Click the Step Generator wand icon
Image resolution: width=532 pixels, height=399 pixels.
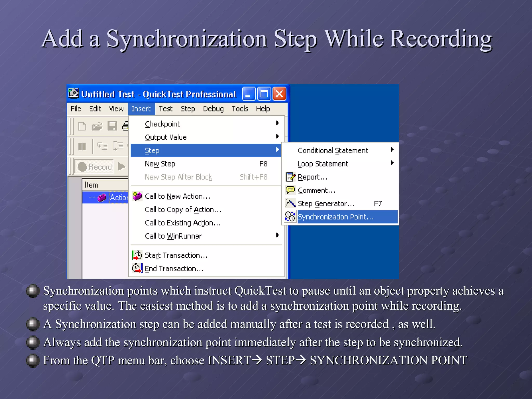click(x=290, y=203)
